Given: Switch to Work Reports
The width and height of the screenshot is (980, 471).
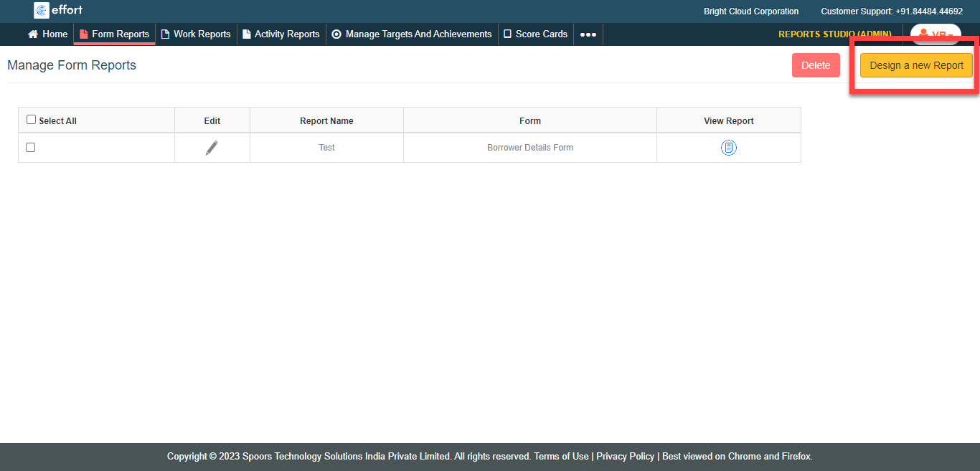Looking at the screenshot, I should coord(196,34).
